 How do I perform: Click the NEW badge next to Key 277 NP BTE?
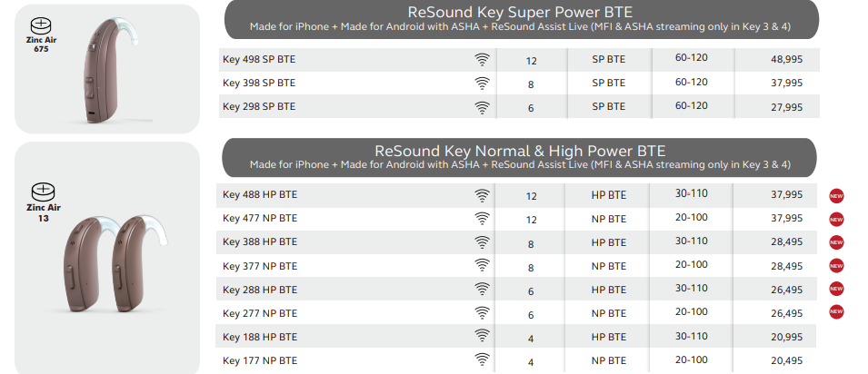point(836,312)
